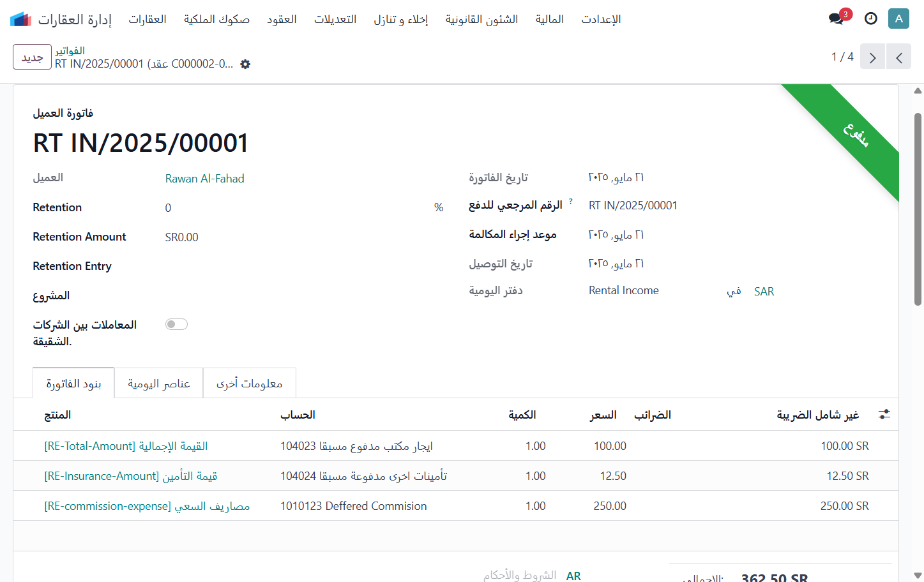Image resolution: width=924 pixels, height=582 pixels.
Task: Select the 250.00 SR subtotal cell
Action: tap(844, 506)
